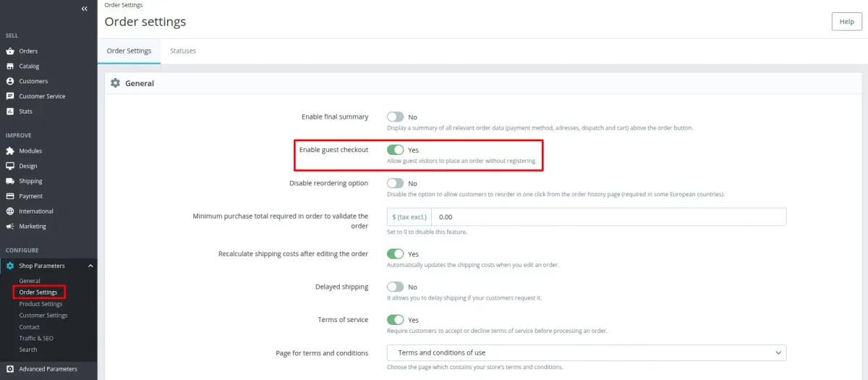Click the Catalog store icon
The image size is (868, 380).
10,67
